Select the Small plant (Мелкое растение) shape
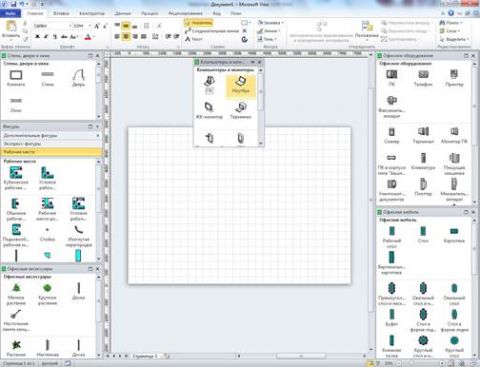The height and width of the screenshot is (367, 480). coord(16,295)
